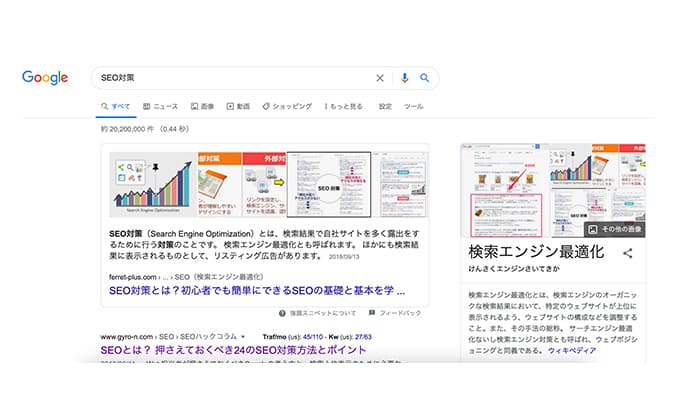Start voice search with microphone icon

click(404, 78)
